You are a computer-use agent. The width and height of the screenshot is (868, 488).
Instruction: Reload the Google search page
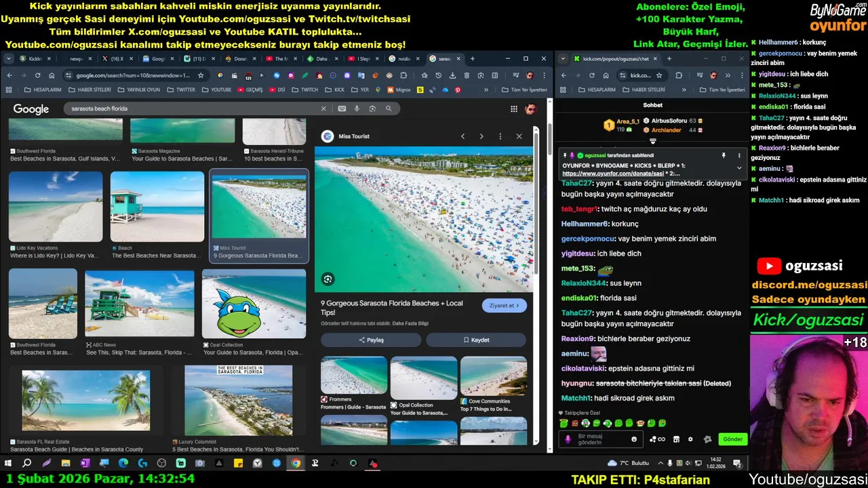[37, 75]
